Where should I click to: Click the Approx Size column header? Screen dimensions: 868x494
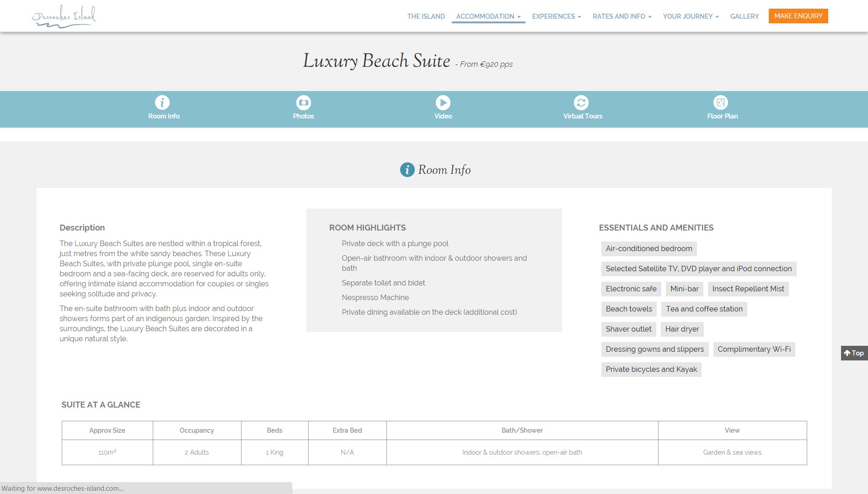pyautogui.click(x=107, y=430)
